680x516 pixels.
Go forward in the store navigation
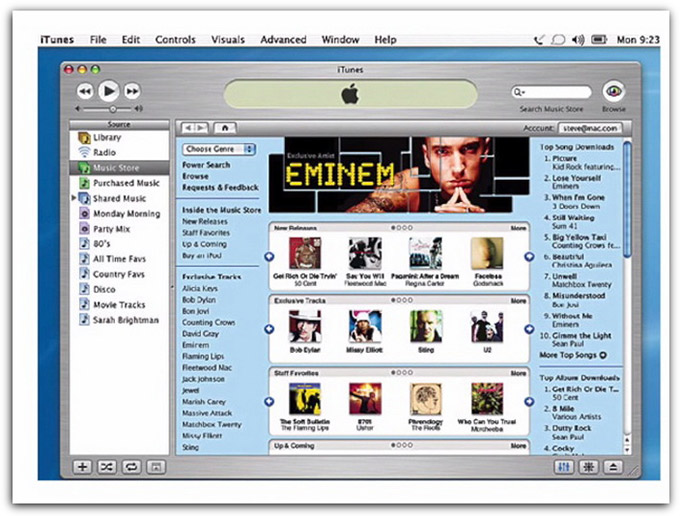pos(201,128)
